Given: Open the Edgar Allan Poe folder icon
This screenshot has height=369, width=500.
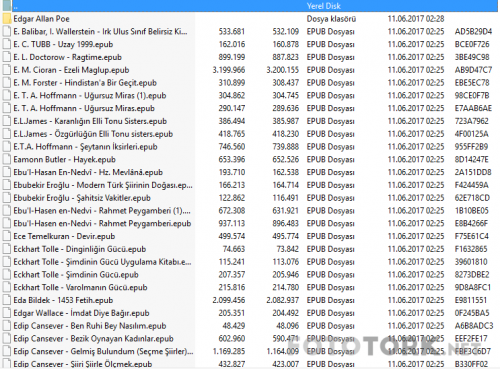Looking at the screenshot, I should point(7,19).
